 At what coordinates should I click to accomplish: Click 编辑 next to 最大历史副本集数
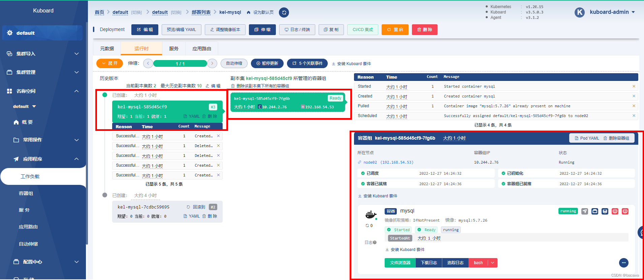[x=213, y=86]
